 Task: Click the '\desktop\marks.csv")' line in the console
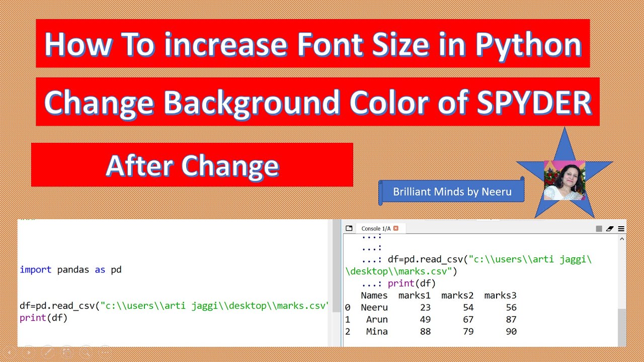coord(401,271)
